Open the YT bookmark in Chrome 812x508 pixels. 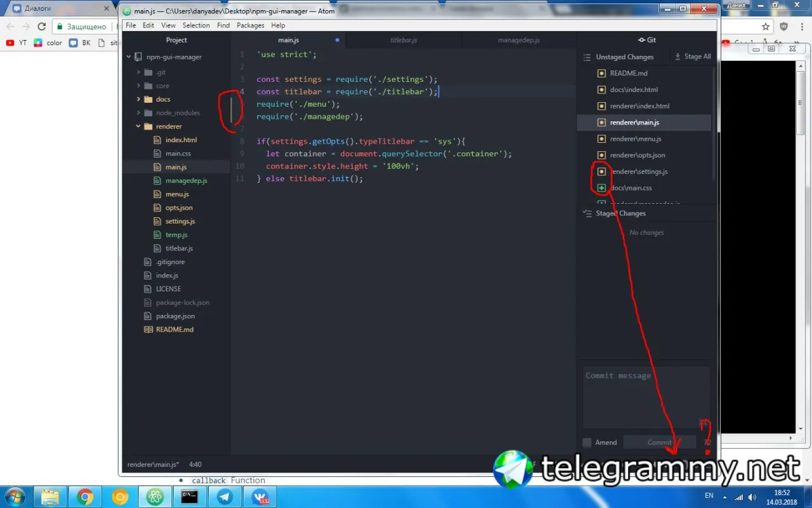(x=16, y=43)
